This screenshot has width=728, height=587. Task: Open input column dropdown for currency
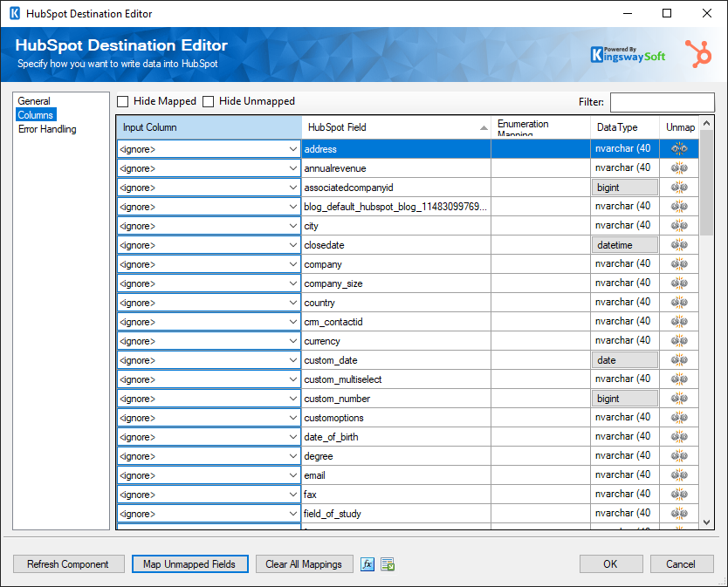pyautogui.click(x=293, y=341)
